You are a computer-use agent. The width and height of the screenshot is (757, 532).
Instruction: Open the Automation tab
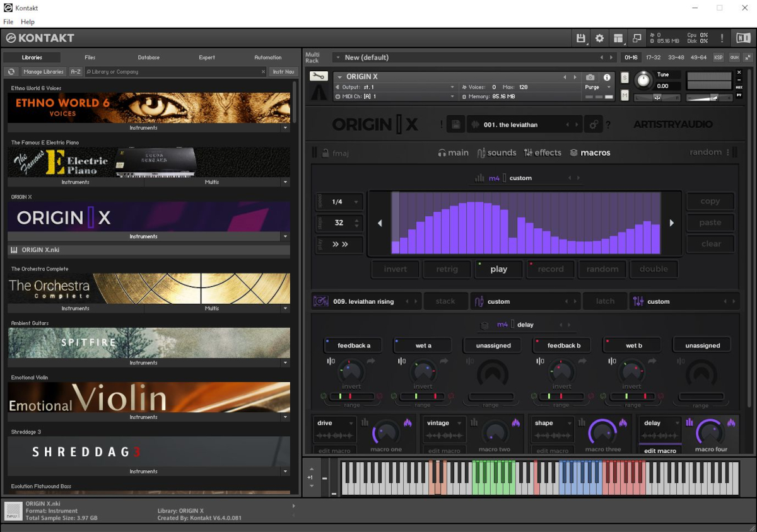[268, 57]
